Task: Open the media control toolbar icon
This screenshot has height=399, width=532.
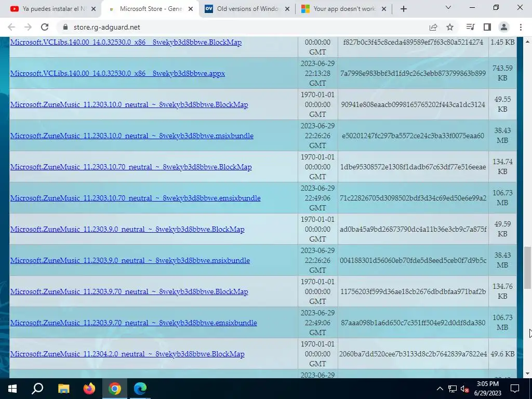Action: click(470, 27)
